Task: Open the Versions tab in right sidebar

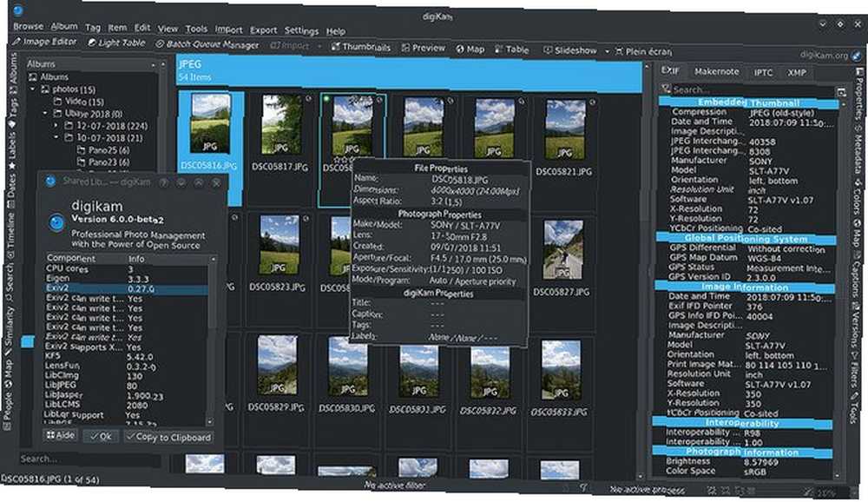Action: [x=856, y=325]
